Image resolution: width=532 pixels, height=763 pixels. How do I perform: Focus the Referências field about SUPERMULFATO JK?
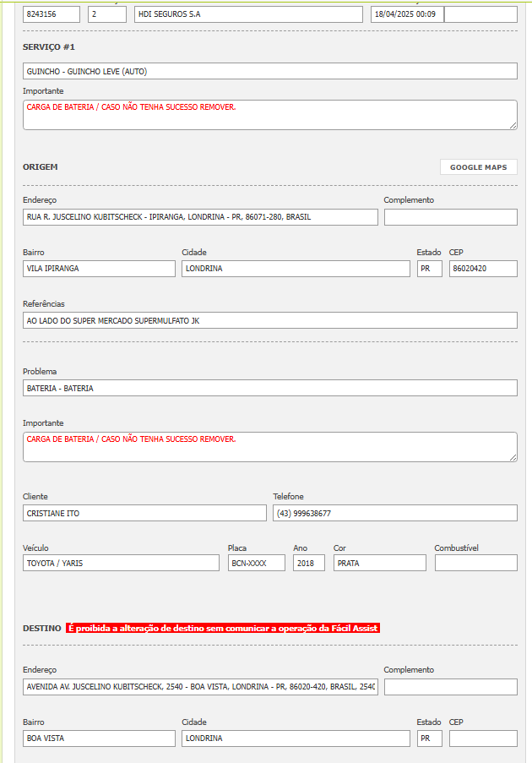click(x=269, y=320)
